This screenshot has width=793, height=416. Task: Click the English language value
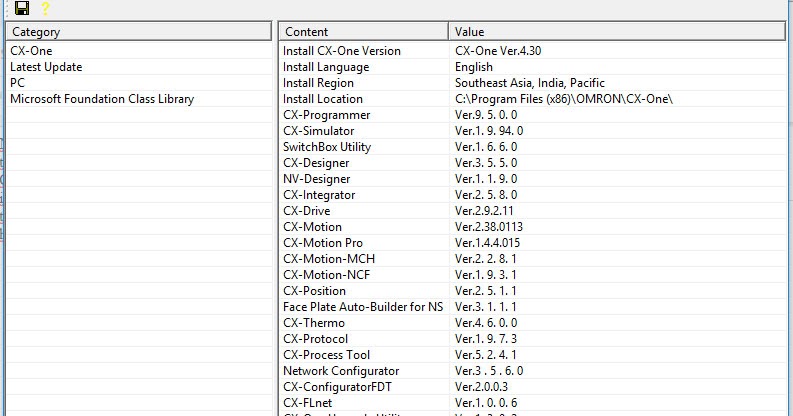point(473,67)
